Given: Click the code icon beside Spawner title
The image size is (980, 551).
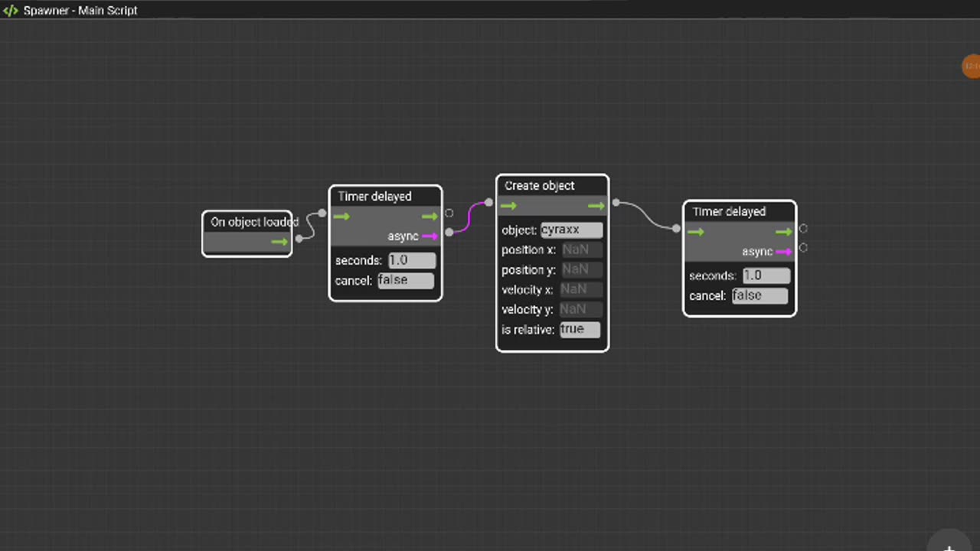Looking at the screenshot, I should (11, 11).
